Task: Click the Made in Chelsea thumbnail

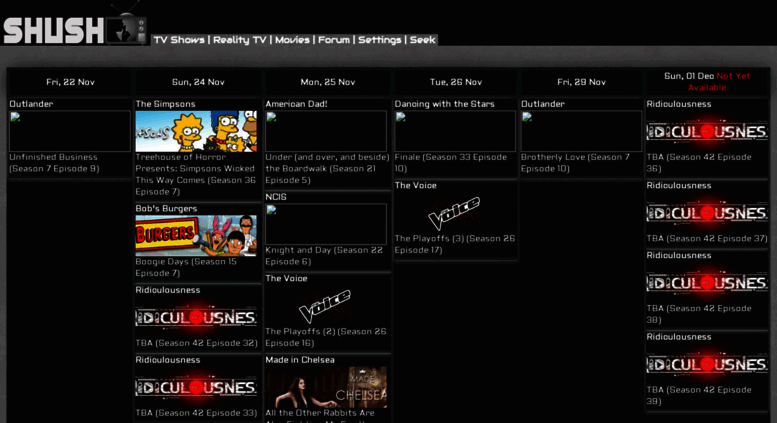Action: 326,387
